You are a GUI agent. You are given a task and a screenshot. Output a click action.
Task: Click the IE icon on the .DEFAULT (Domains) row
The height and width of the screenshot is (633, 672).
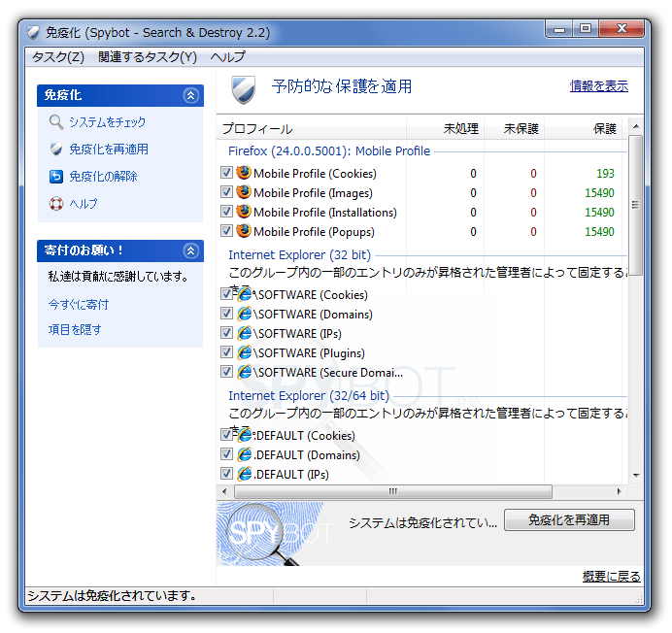[x=245, y=454]
